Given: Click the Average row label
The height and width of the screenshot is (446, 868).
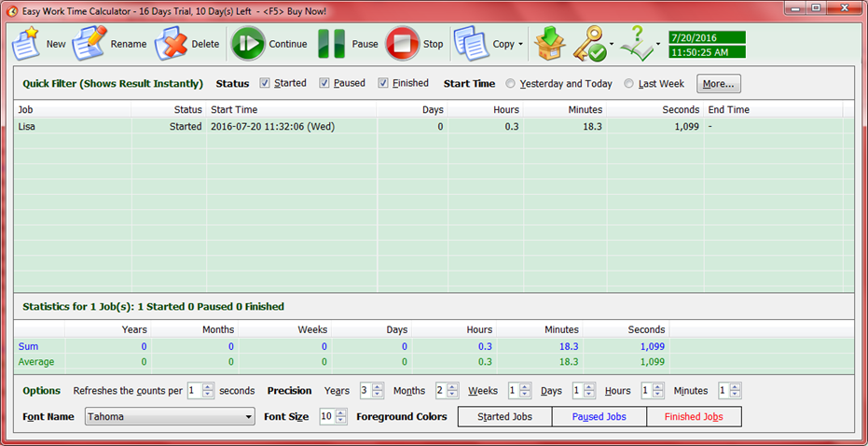Looking at the screenshot, I should point(36,362).
